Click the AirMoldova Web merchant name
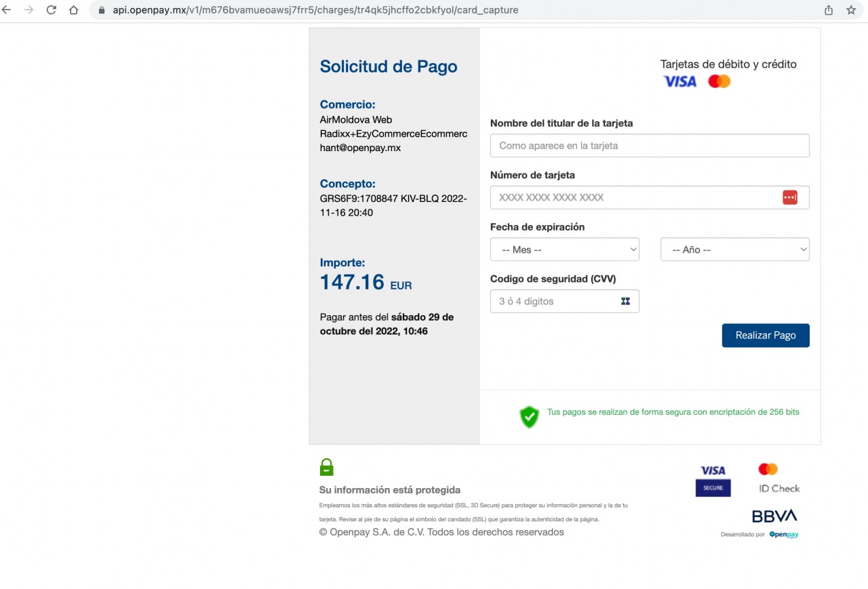The height and width of the screenshot is (589, 868). point(356,119)
